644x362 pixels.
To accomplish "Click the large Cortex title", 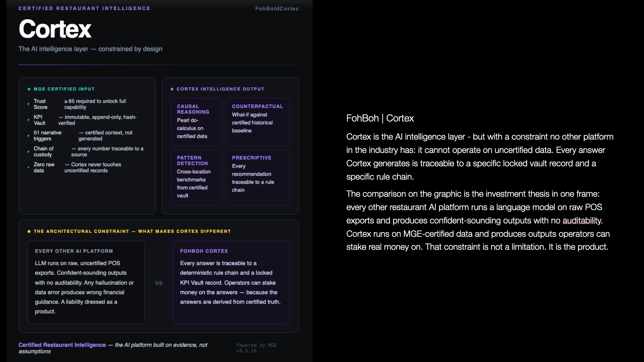I will (x=55, y=29).
